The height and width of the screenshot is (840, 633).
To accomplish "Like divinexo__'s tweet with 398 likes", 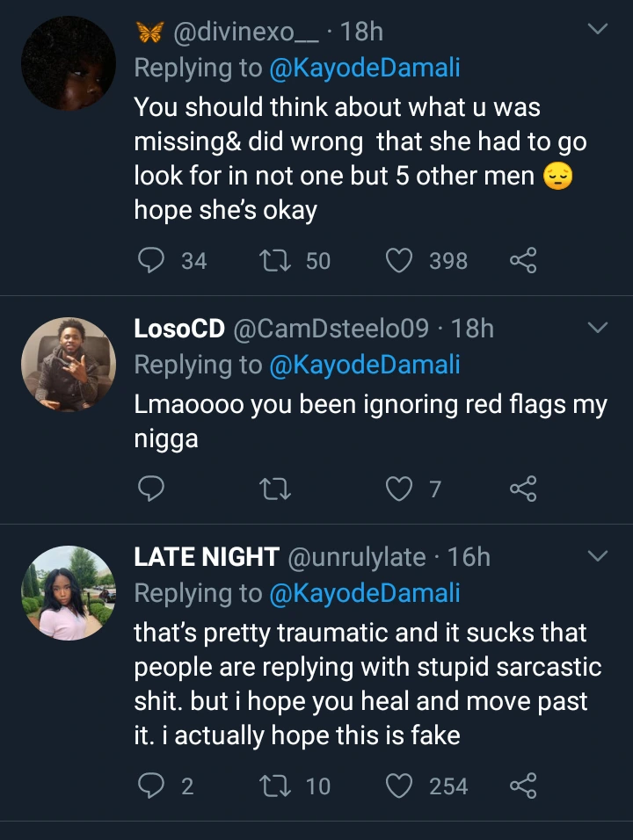I will click(x=400, y=261).
